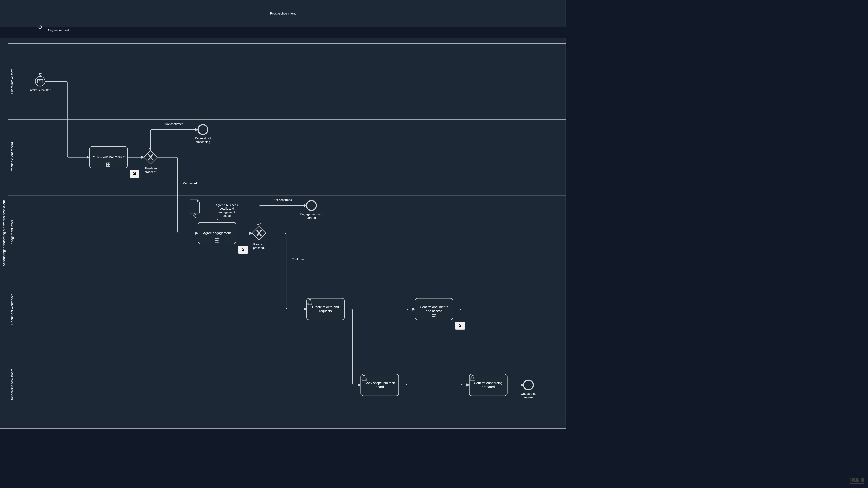Image resolution: width=868 pixels, height=488 pixels.
Task: Open the BPMN.io logo link
Action: 857,481
